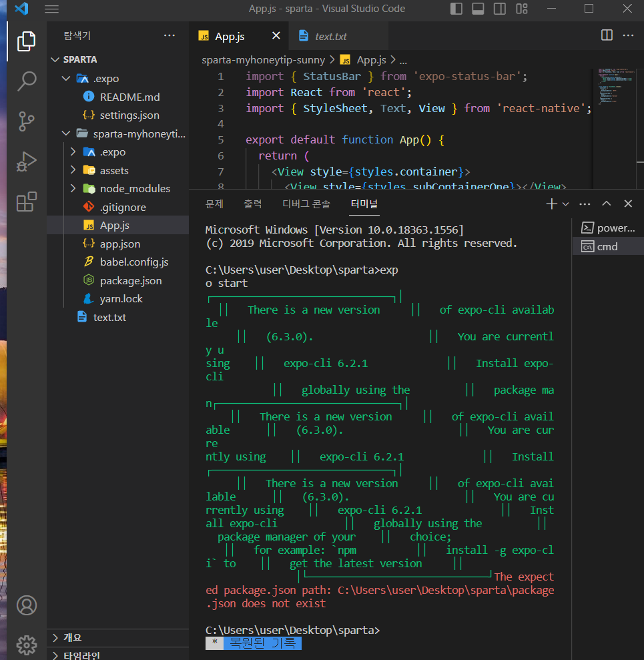Open yarn.lock file
This screenshot has height=660, width=644.
pyautogui.click(x=118, y=299)
